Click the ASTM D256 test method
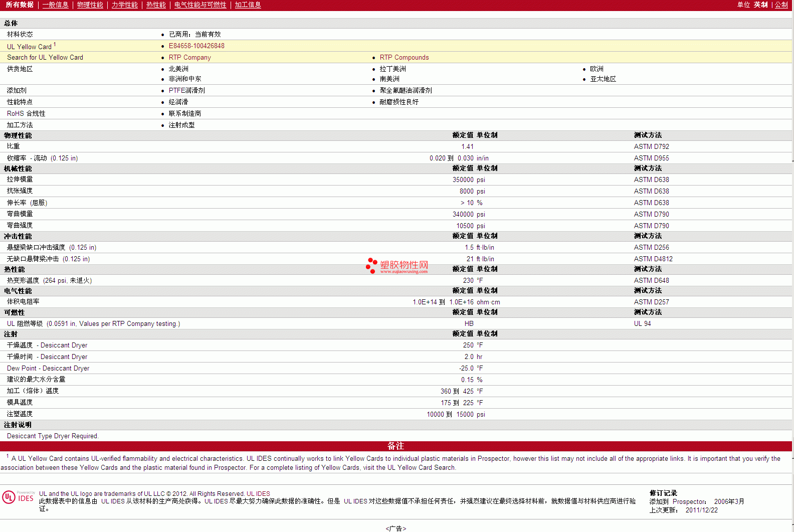This screenshot has height=532, width=794. [651, 248]
